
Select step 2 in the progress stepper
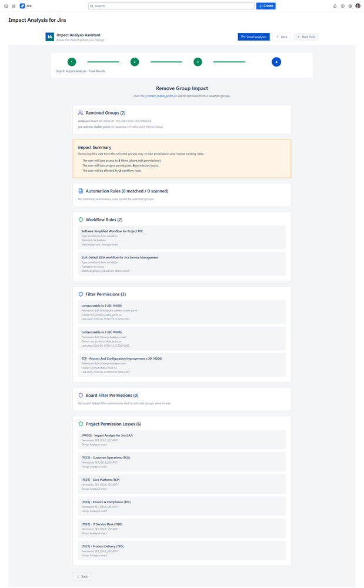tap(135, 61)
